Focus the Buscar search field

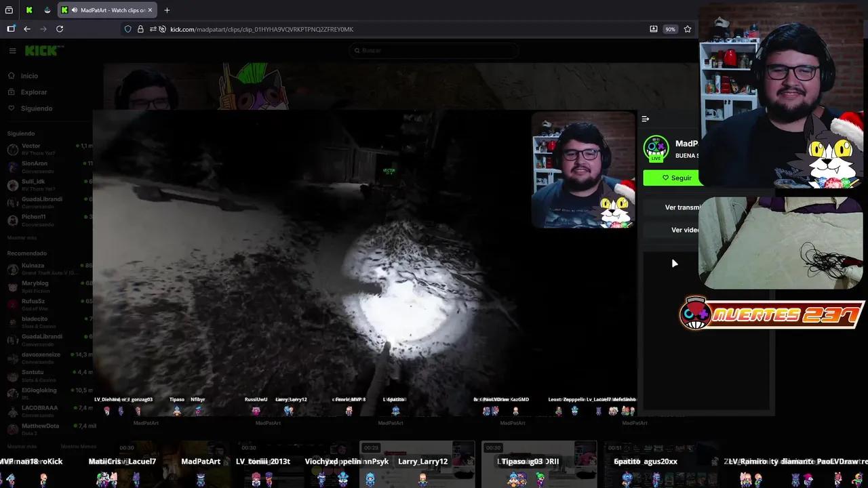coord(434,50)
